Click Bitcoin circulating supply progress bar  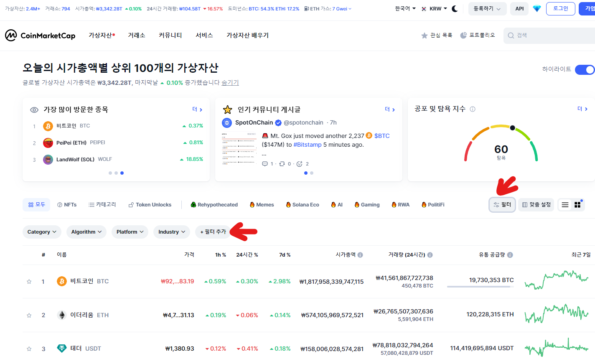[481, 287]
